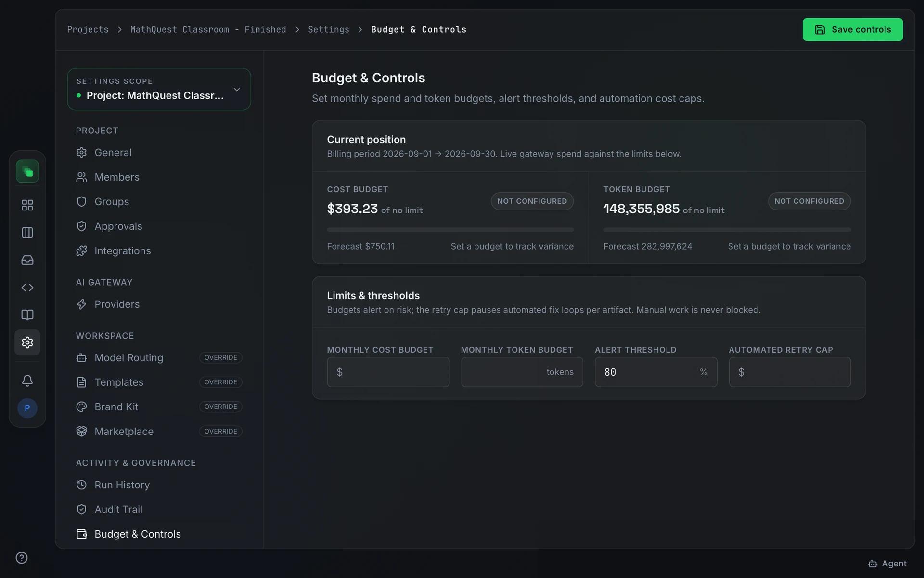Open notifications bell icon
Viewport: 924px width, 578px height.
(27, 381)
